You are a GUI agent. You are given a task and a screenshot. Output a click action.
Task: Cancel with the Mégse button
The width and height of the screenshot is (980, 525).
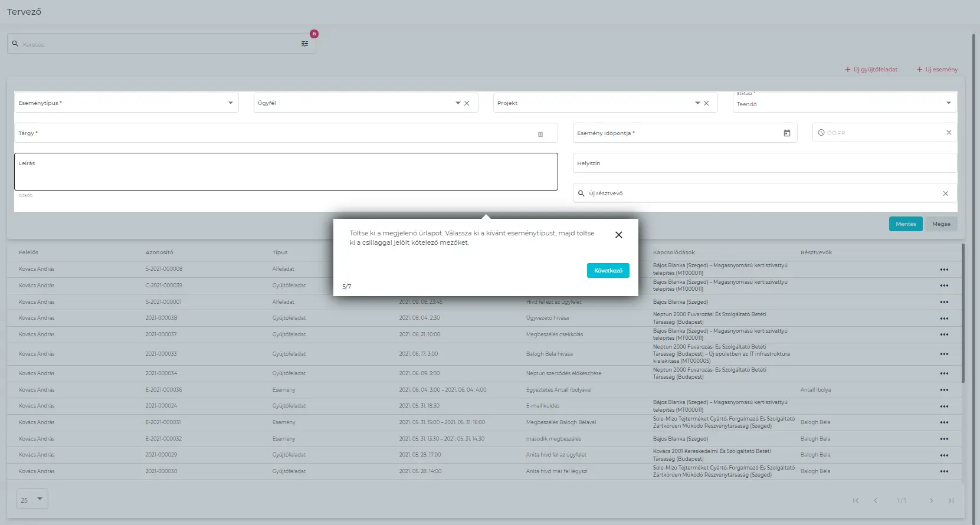click(941, 224)
